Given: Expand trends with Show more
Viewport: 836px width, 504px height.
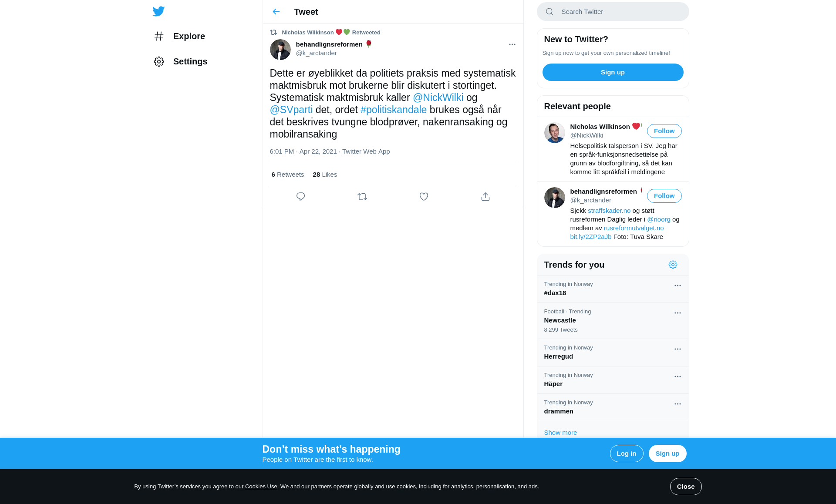Looking at the screenshot, I should 560,433.
